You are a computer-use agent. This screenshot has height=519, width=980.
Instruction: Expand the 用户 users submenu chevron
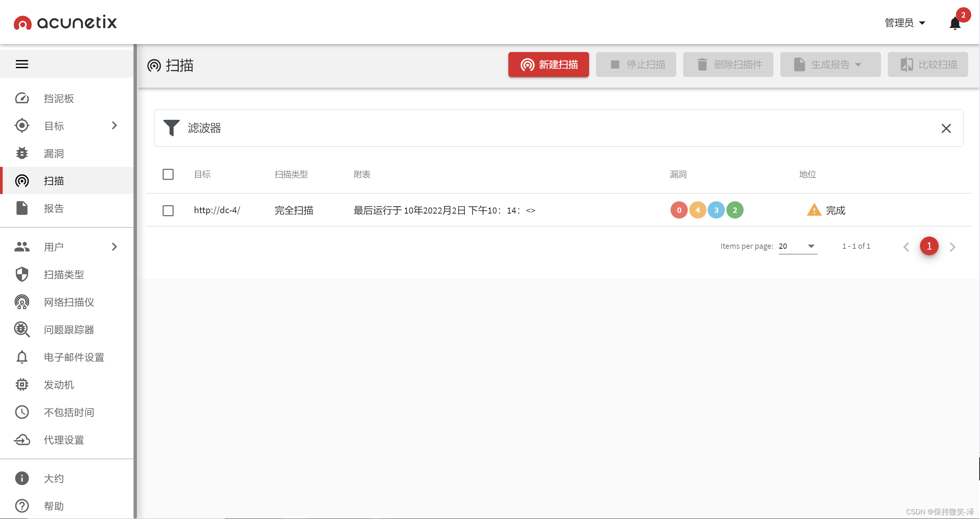click(114, 247)
